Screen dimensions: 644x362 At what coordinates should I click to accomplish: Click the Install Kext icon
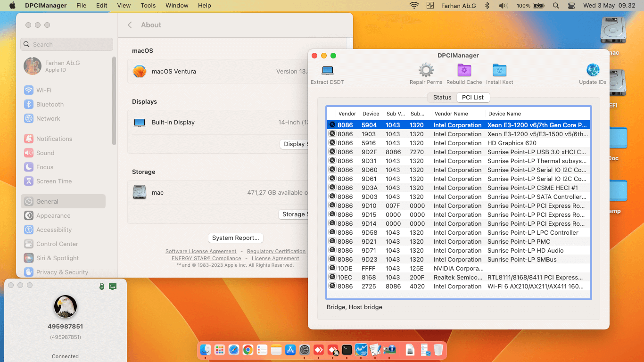(x=499, y=71)
